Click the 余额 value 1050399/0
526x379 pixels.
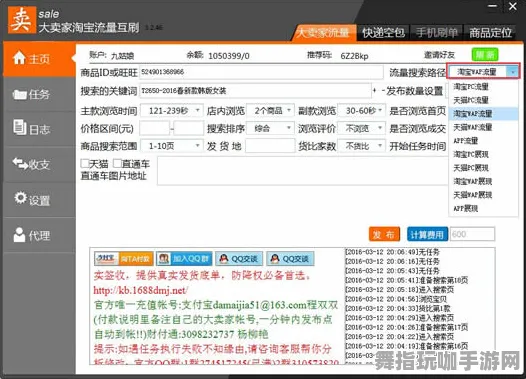[229, 56]
